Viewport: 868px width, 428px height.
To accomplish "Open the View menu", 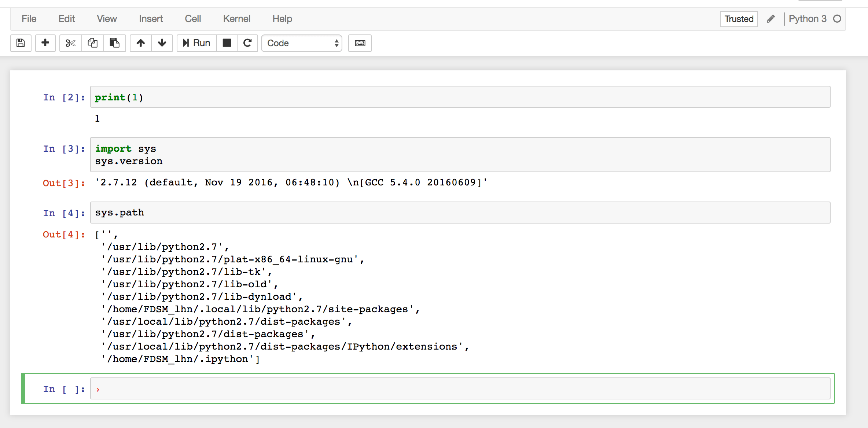I will (107, 19).
